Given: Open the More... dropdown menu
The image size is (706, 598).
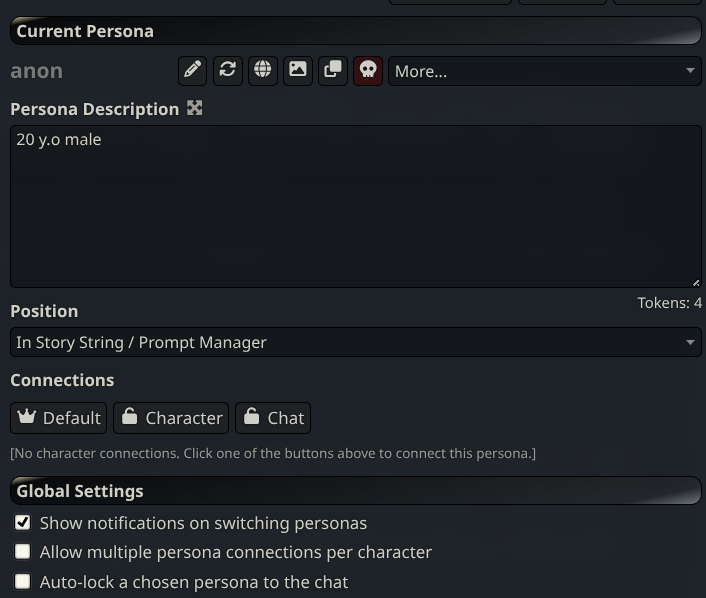Looking at the screenshot, I should 544,71.
